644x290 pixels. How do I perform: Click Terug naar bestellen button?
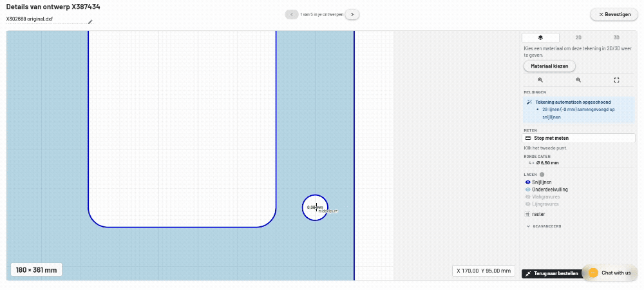553,274
